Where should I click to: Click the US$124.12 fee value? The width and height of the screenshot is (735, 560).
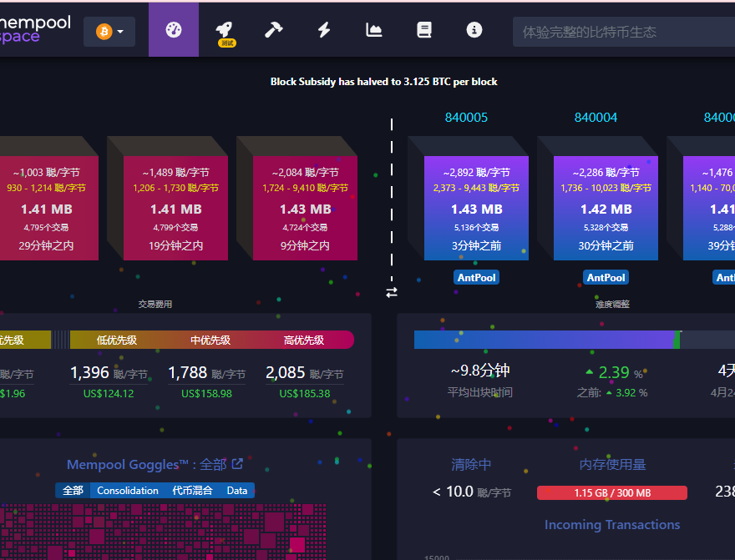click(x=109, y=394)
